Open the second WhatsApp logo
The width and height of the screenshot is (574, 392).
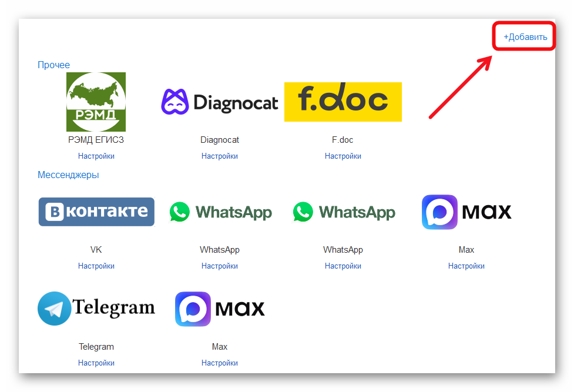pos(344,212)
